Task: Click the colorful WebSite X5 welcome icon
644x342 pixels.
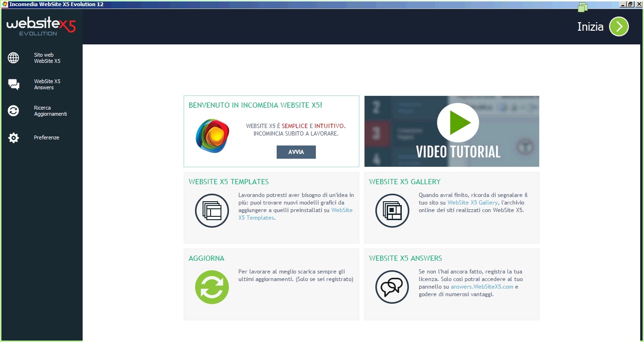Action: [212, 136]
